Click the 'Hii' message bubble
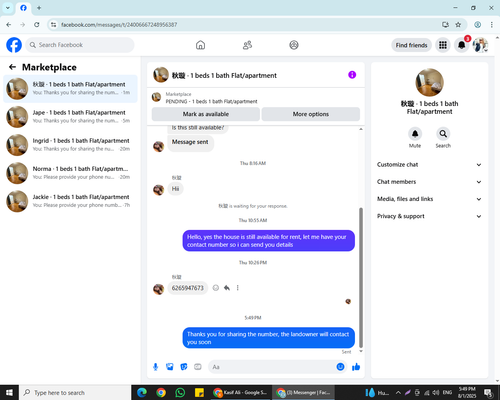The height and width of the screenshot is (400, 500). click(x=175, y=189)
